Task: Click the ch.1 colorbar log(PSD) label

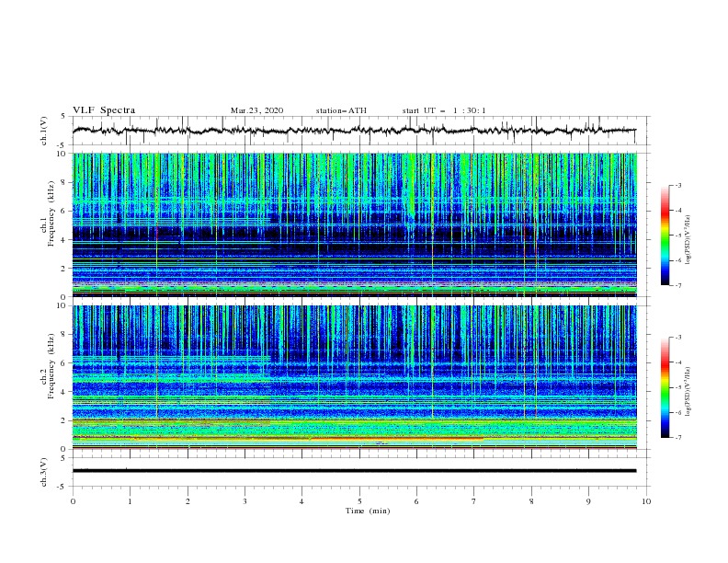Action: coord(688,239)
